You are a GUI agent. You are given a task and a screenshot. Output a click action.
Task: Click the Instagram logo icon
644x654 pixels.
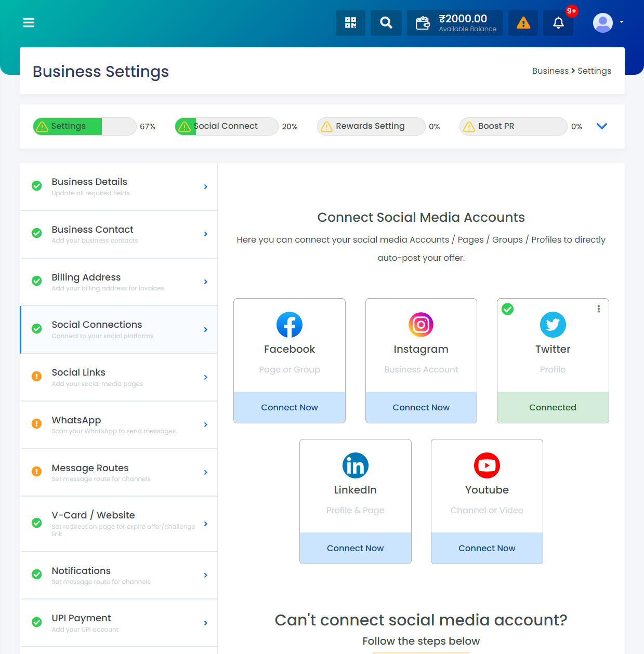421,325
